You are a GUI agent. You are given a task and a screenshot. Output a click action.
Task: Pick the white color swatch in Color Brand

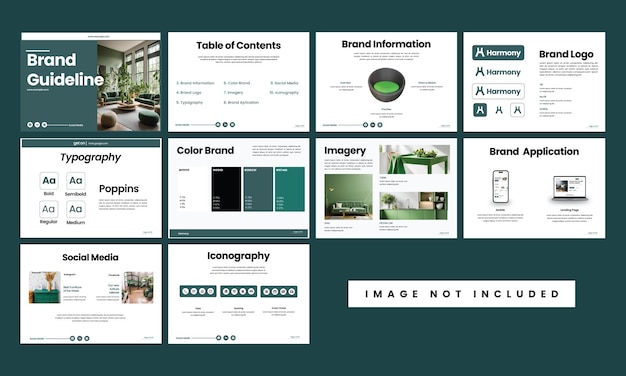pyautogui.click(x=193, y=189)
